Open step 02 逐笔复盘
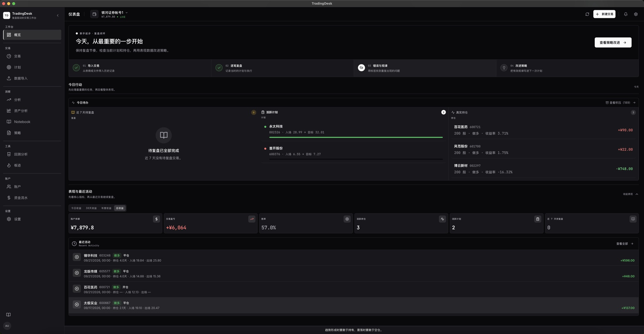 coord(282,68)
